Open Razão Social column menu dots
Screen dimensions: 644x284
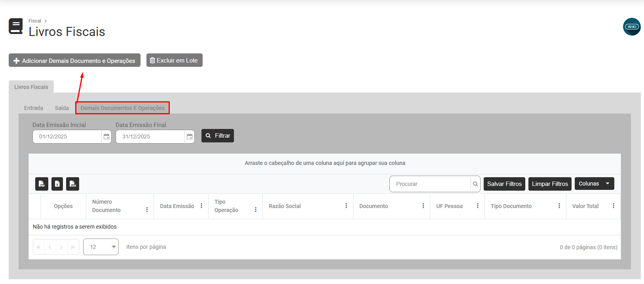346,206
